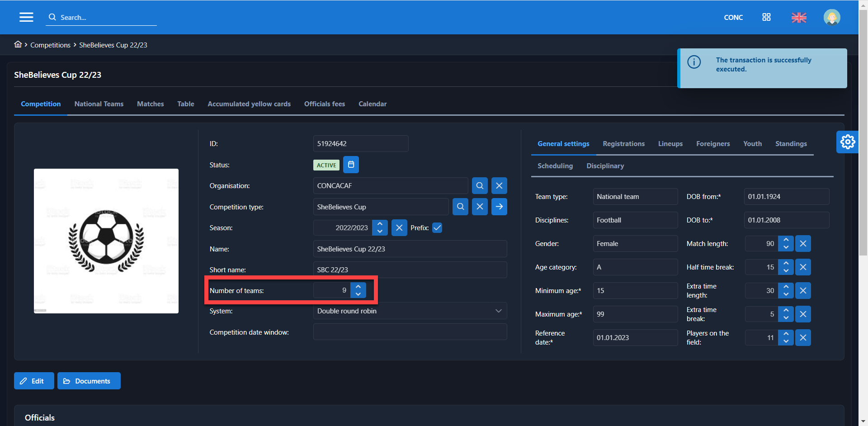Switch to the National Teams tab
Image resolution: width=868 pixels, height=426 pixels.
point(99,104)
